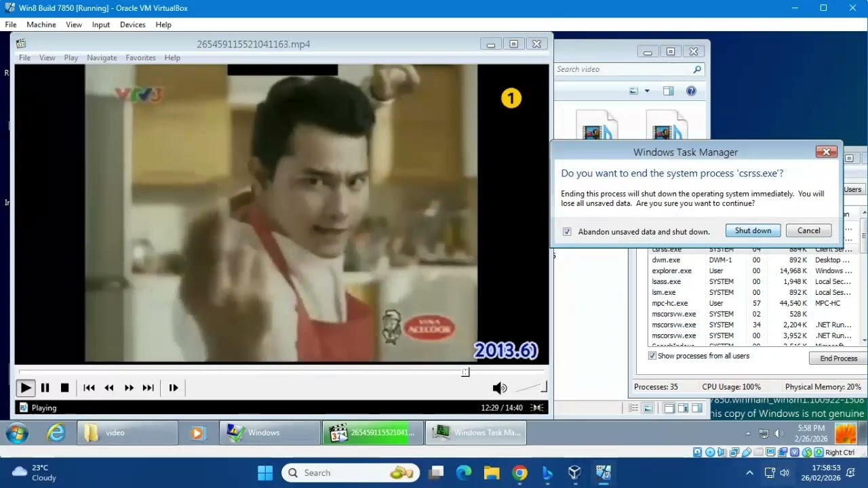The height and width of the screenshot is (488, 868).
Task: Open the MPC-HC Help menu
Action: point(172,58)
